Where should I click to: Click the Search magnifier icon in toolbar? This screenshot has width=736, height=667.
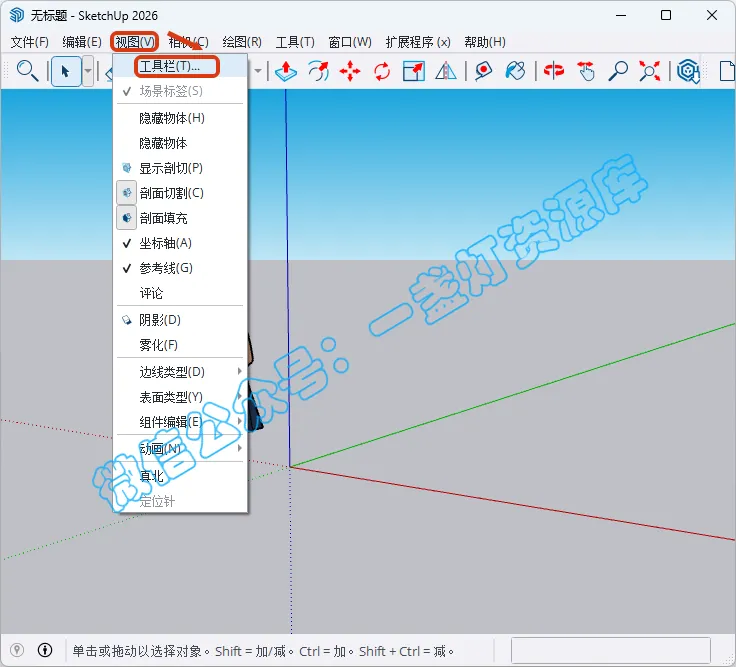(27, 71)
